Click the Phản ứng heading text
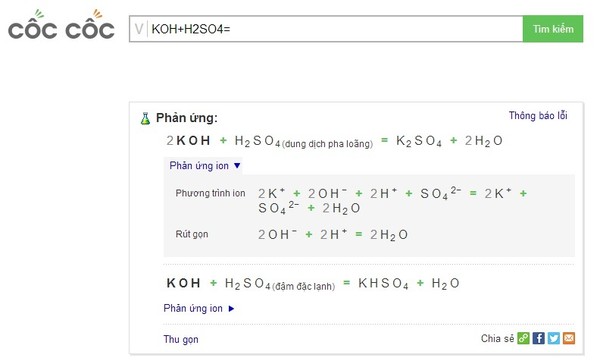 pyautogui.click(x=186, y=118)
